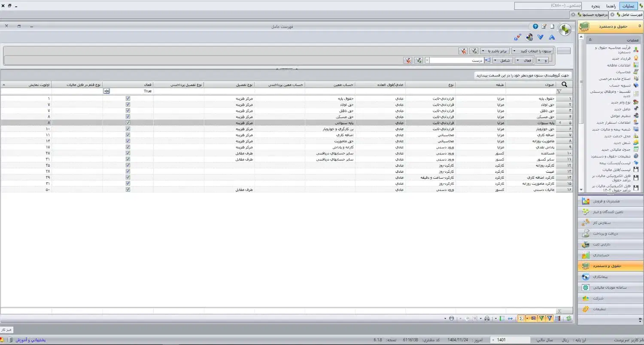Open the 'مشتريان و فروش' module

point(610,201)
